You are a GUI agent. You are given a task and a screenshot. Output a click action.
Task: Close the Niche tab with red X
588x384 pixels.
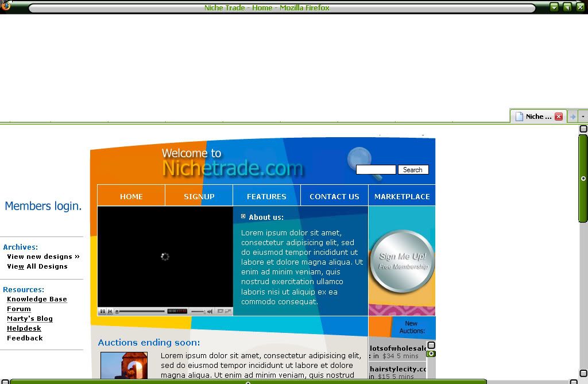[x=559, y=117]
